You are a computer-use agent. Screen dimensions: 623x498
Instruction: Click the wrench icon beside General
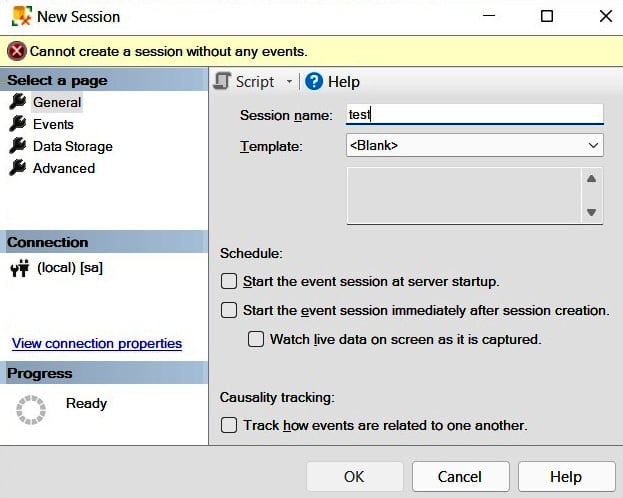pos(17,102)
